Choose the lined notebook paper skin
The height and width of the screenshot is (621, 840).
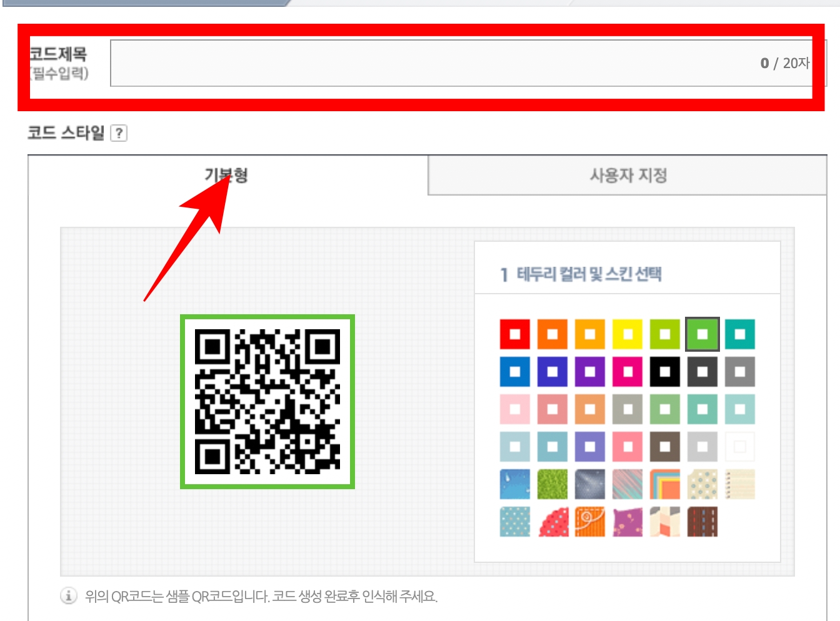pyautogui.click(x=740, y=484)
